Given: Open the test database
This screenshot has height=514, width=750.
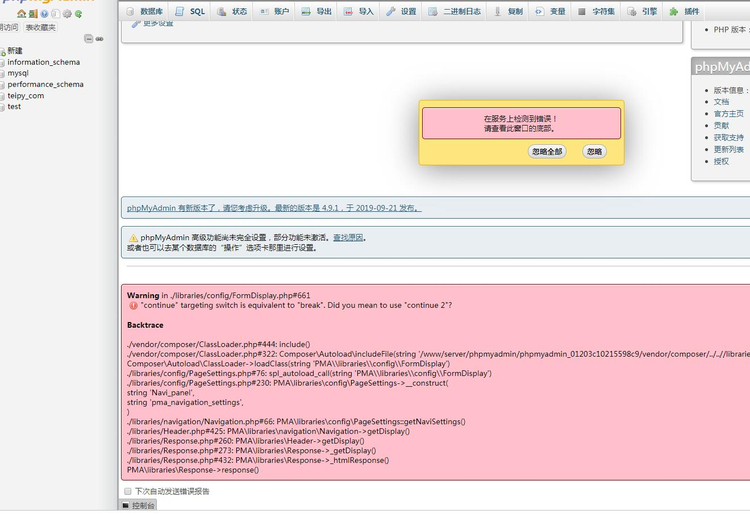Looking at the screenshot, I should 14,107.
